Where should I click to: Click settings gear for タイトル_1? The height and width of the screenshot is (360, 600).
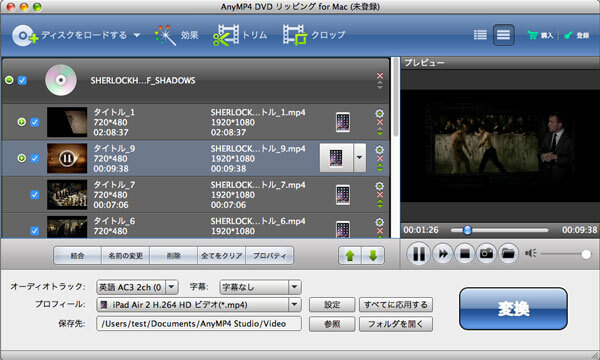click(380, 114)
